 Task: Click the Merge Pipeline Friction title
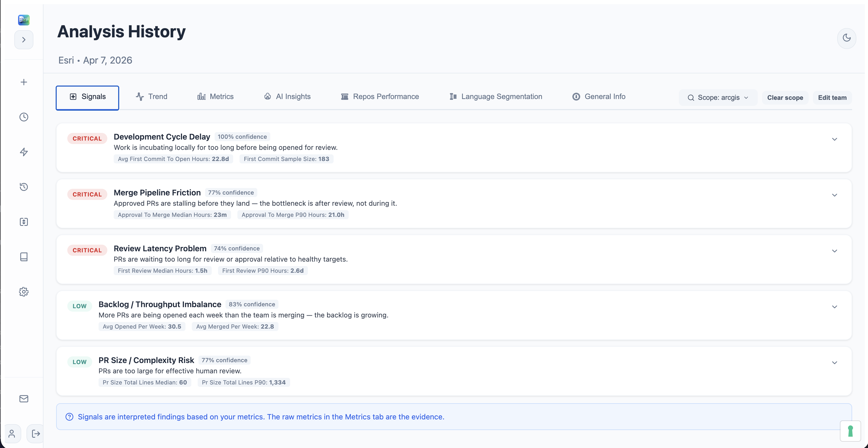[x=157, y=193]
